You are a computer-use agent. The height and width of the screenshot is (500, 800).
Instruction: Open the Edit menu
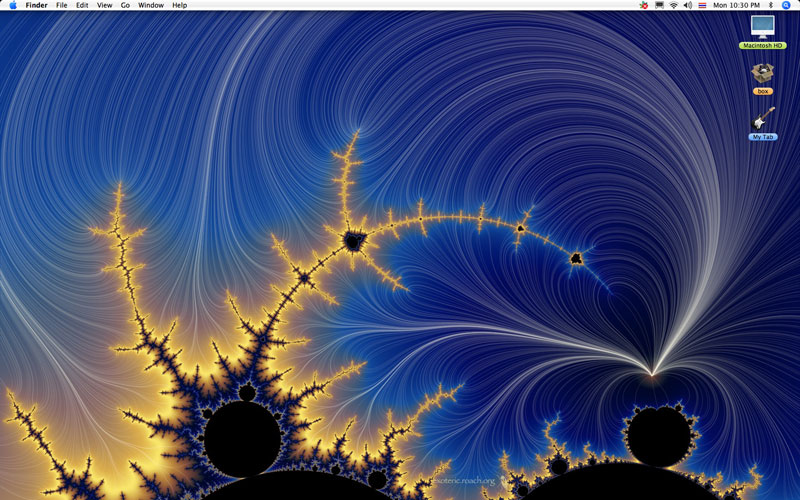click(82, 5)
